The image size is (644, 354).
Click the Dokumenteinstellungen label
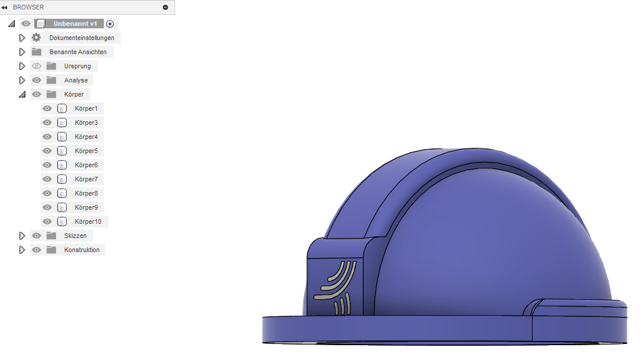(82, 38)
